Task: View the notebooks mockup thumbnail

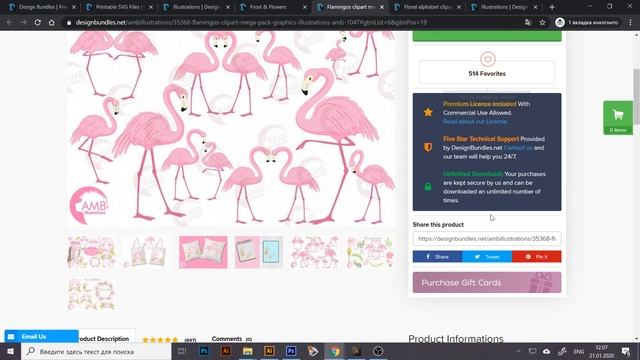Action: [259, 252]
